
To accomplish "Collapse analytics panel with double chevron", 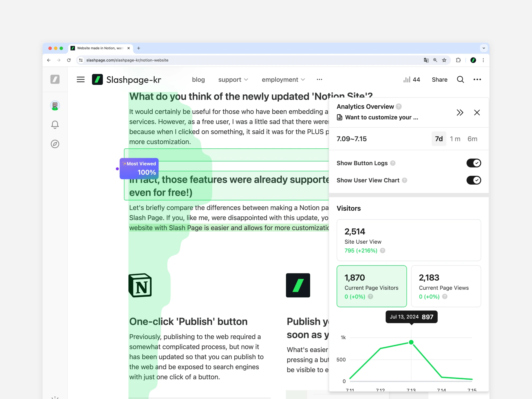I will pyautogui.click(x=460, y=113).
